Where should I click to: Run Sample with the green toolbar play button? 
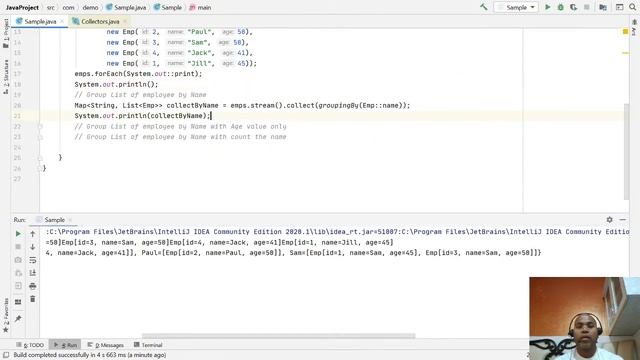coord(548,7)
